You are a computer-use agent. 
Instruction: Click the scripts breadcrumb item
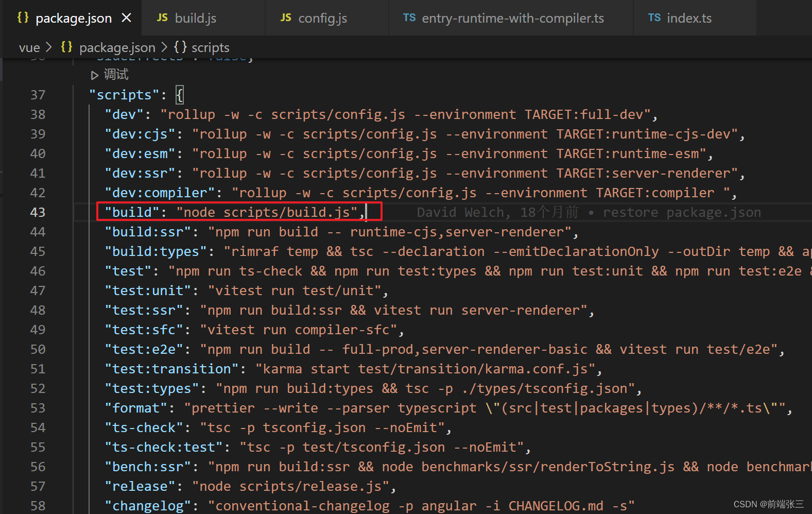(211, 47)
